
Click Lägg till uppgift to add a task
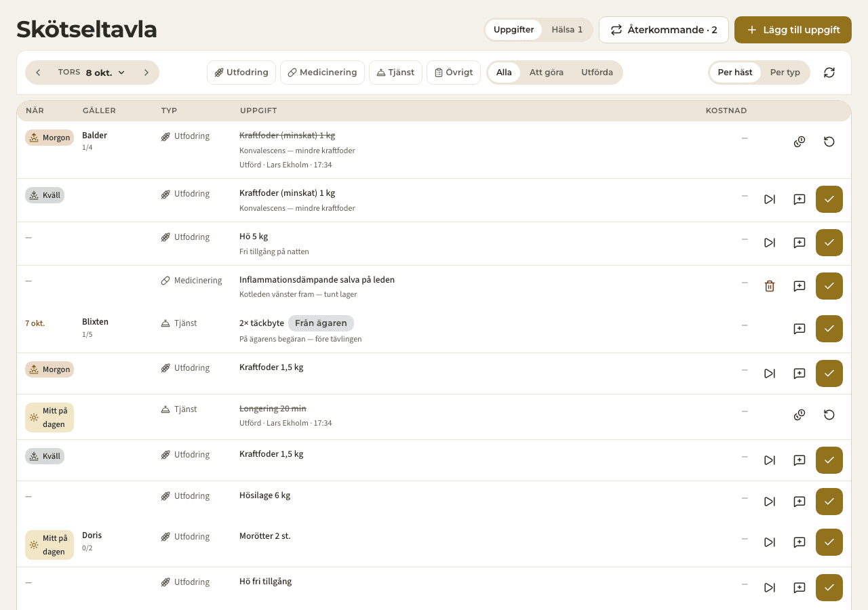793,30
